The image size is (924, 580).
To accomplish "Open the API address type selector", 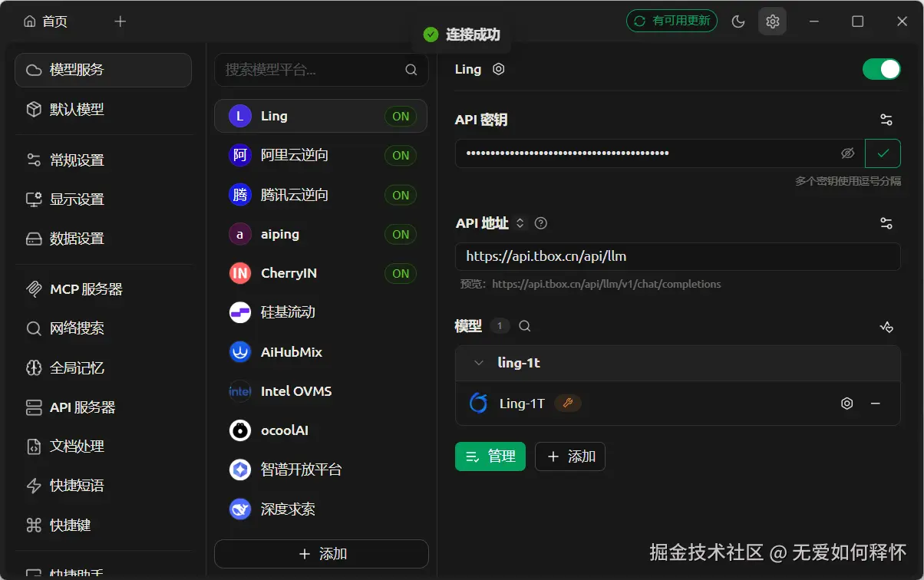I will coord(520,223).
